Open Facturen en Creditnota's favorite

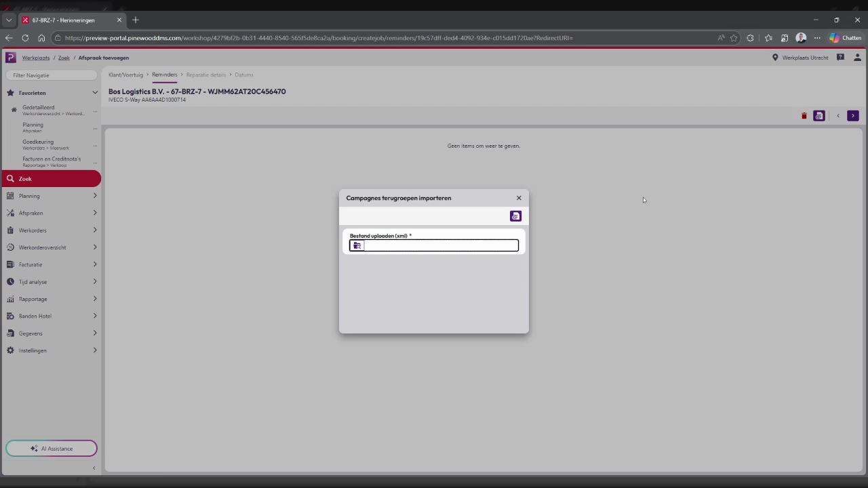pos(52,161)
